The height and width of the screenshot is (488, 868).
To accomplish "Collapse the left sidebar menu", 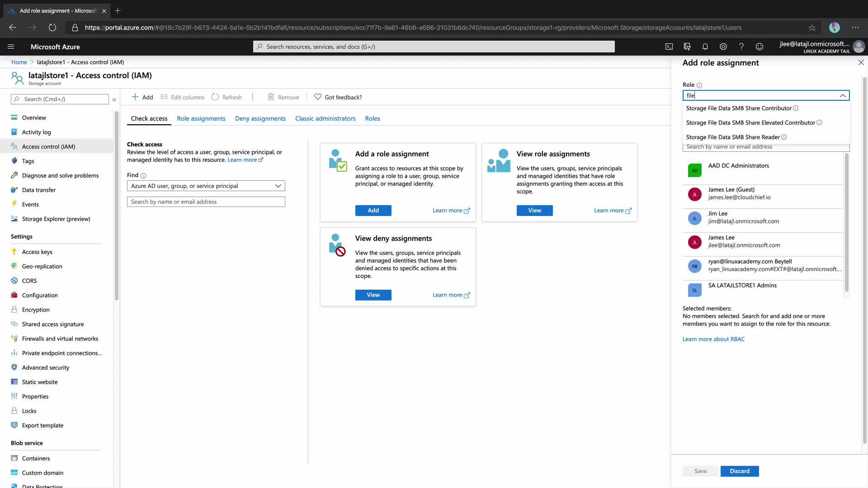I will pyautogui.click(x=114, y=99).
